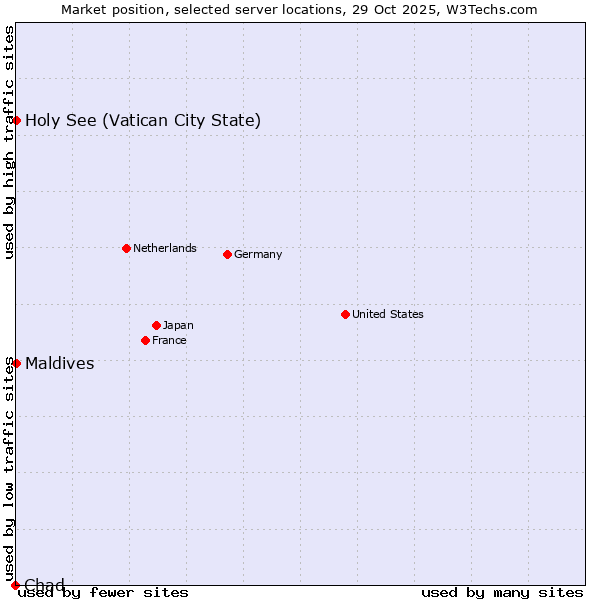Select the Chad text label
The height and width of the screenshot is (600, 600).
[x=45, y=585]
